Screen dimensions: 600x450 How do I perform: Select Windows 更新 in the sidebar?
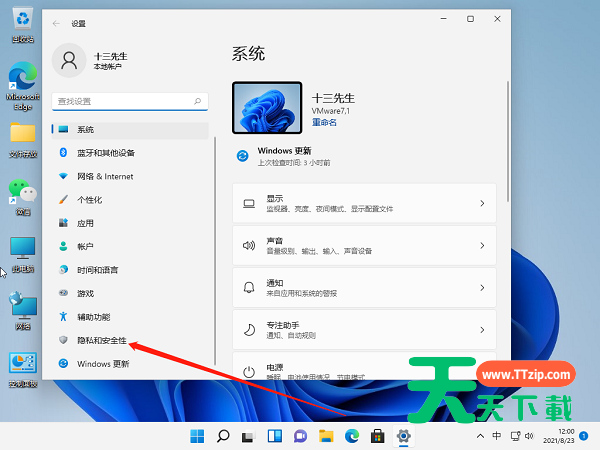(102, 364)
